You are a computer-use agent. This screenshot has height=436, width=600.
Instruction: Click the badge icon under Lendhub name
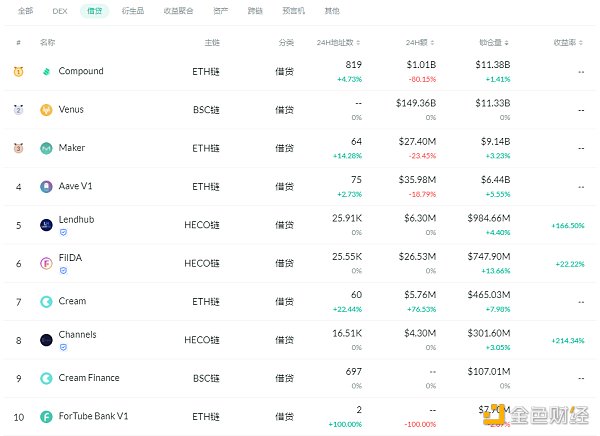point(63,232)
